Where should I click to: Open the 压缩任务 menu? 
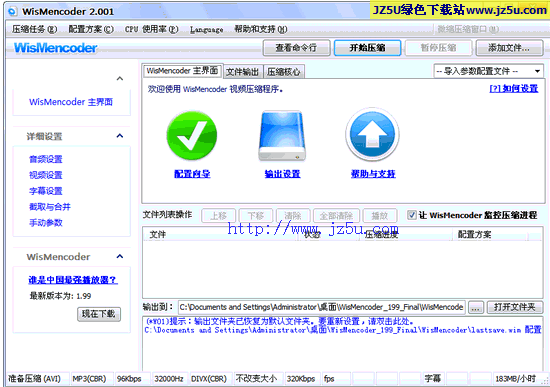pyautogui.click(x=34, y=29)
